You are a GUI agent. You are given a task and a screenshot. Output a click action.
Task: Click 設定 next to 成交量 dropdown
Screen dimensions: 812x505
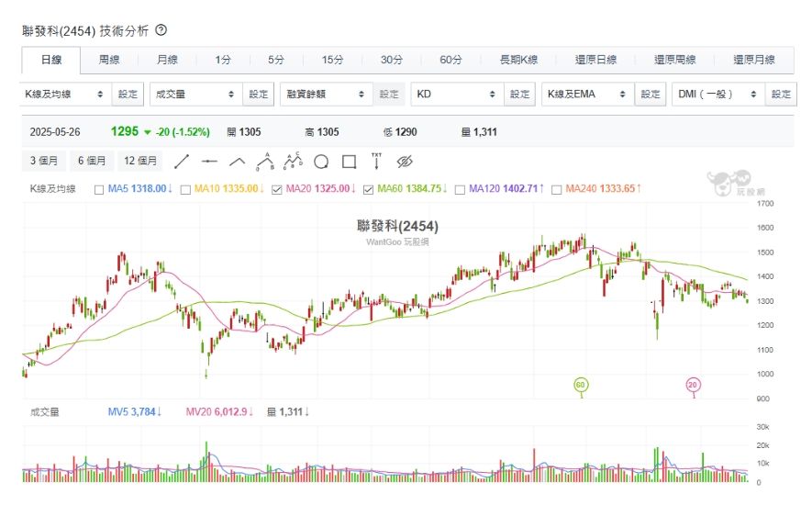point(259,94)
